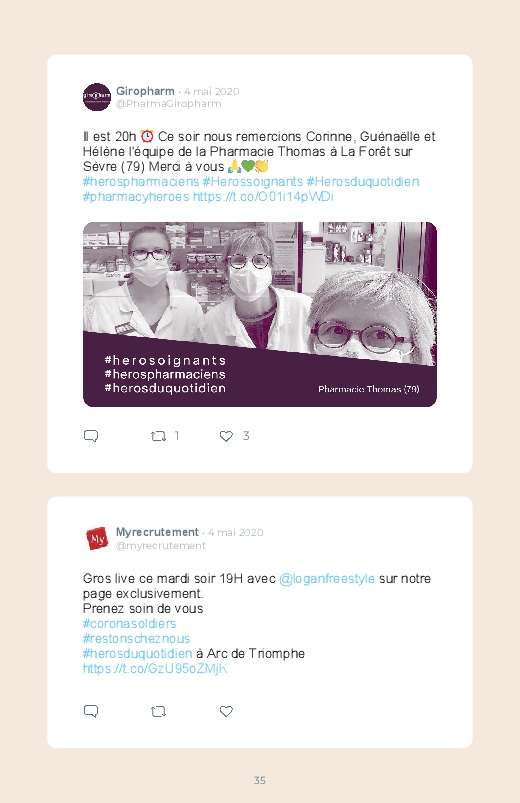
Task: Open the #Herossoignants hashtag link
Action: (253, 182)
